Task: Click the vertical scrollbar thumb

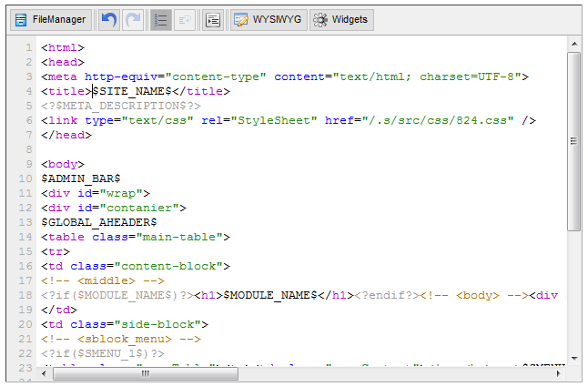Action: [573, 141]
